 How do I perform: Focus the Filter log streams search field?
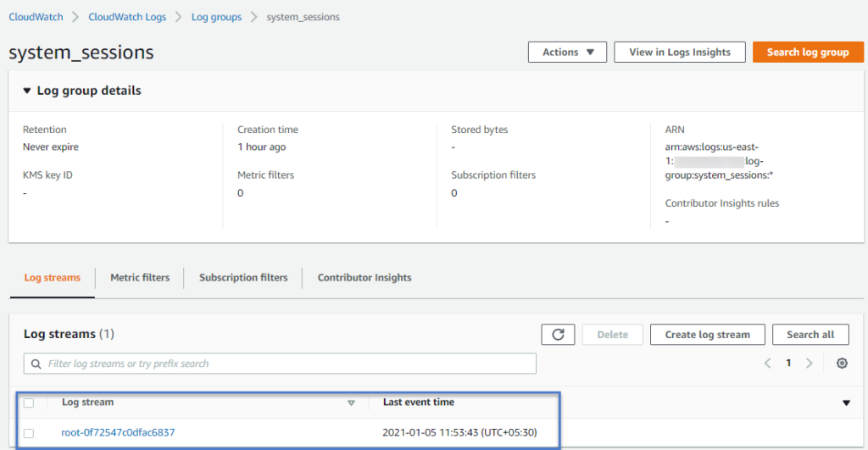(x=280, y=364)
